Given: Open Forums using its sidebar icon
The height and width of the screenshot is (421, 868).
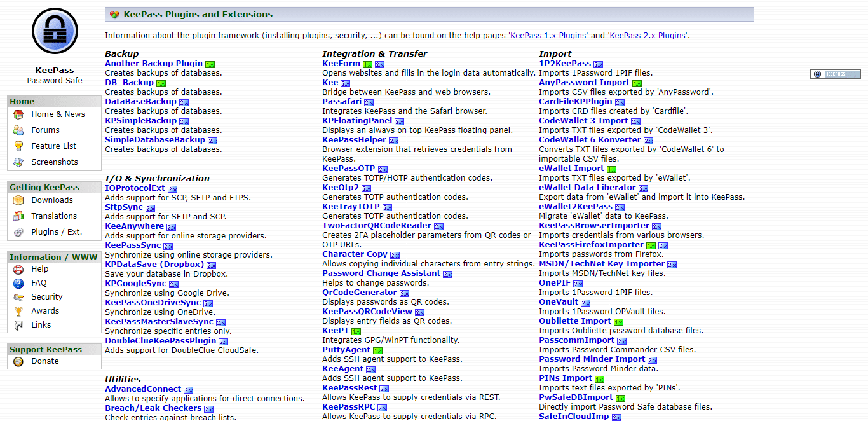Looking at the screenshot, I should [x=17, y=130].
